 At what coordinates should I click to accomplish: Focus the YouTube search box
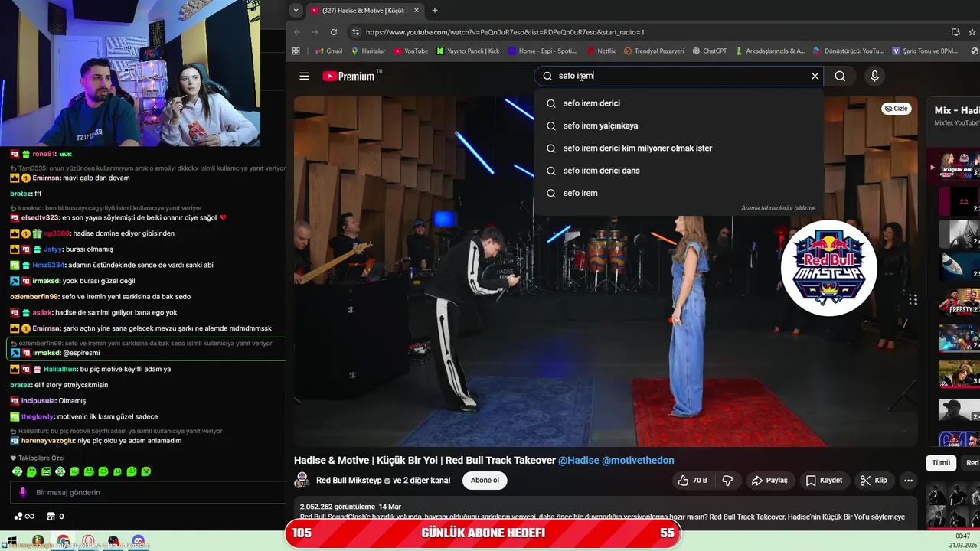(678, 76)
